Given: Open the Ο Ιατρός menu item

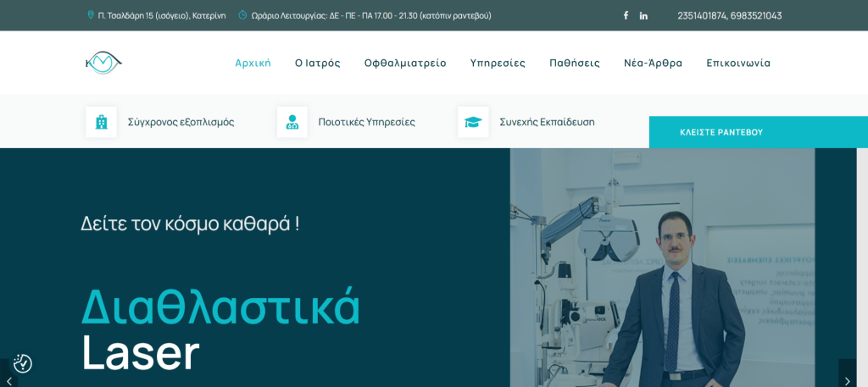Looking at the screenshot, I should [317, 63].
